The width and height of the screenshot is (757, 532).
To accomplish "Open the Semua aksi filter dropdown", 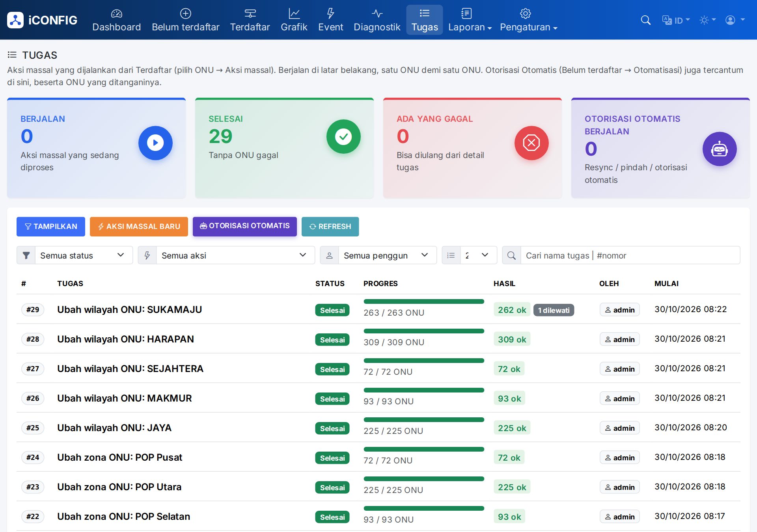I will [x=235, y=255].
